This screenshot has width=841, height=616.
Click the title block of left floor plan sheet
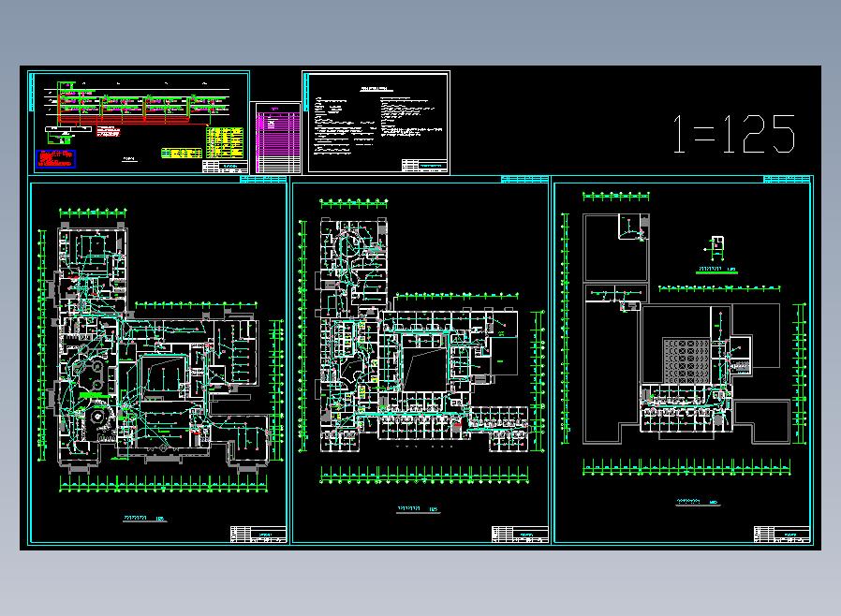(x=258, y=535)
